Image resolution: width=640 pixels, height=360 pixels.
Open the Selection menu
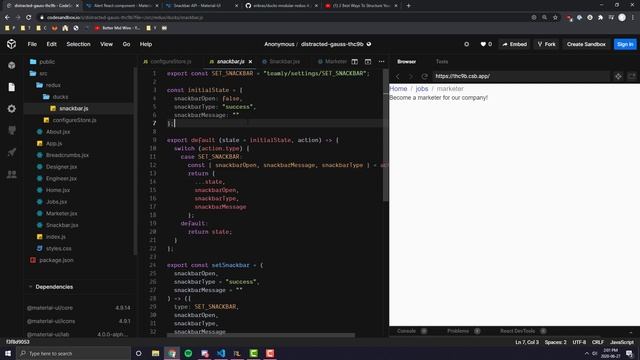[x=78, y=44]
